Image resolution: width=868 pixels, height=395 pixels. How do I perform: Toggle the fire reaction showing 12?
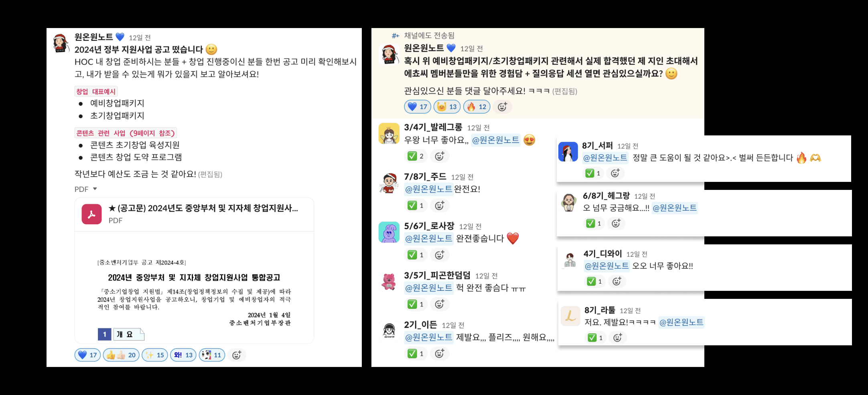[477, 107]
